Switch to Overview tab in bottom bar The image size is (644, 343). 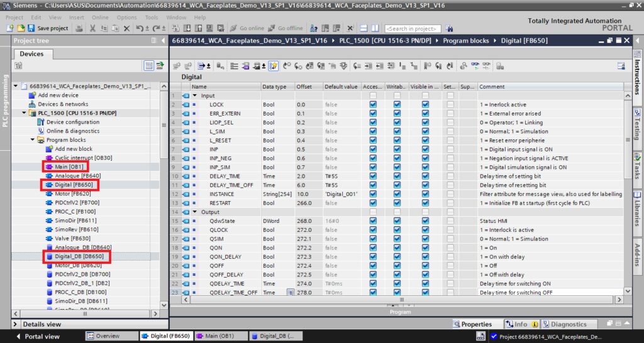click(x=112, y=336)
